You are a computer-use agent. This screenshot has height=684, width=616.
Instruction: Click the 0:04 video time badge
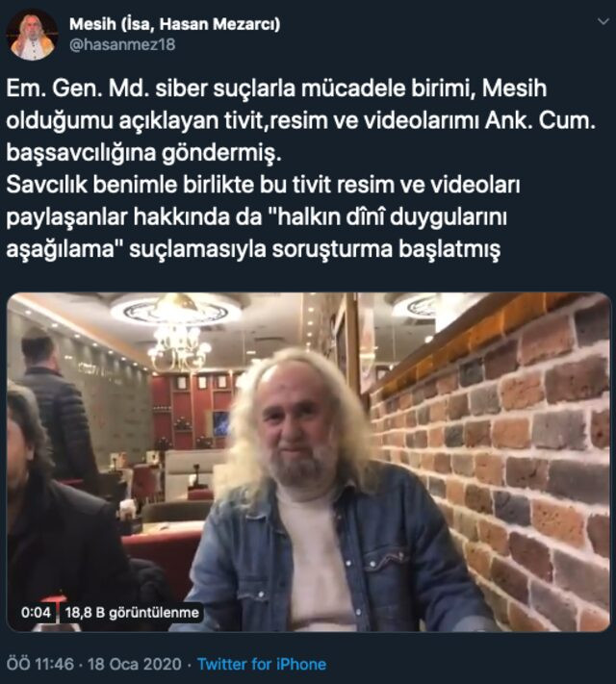[36, 612]
